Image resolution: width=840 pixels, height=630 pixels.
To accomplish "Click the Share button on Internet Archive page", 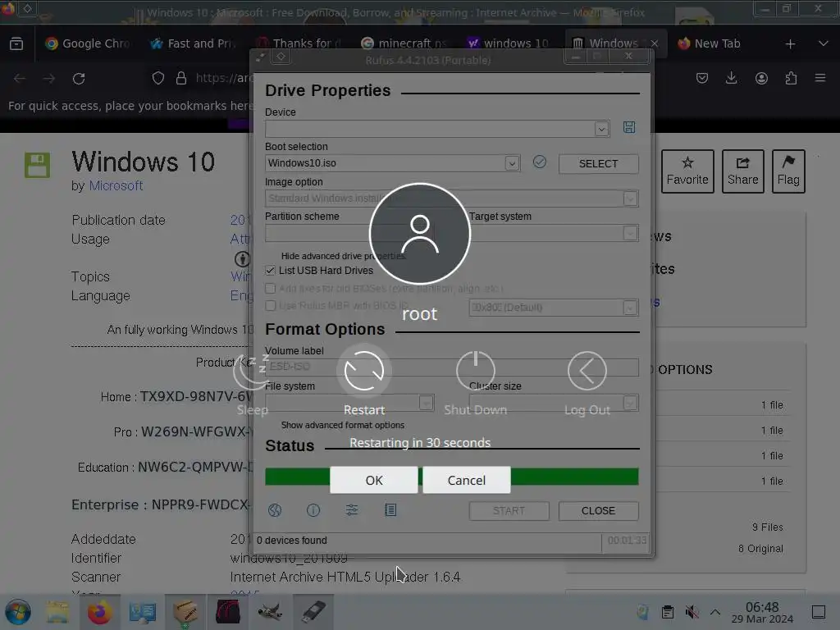I will (x=742, y=171).
